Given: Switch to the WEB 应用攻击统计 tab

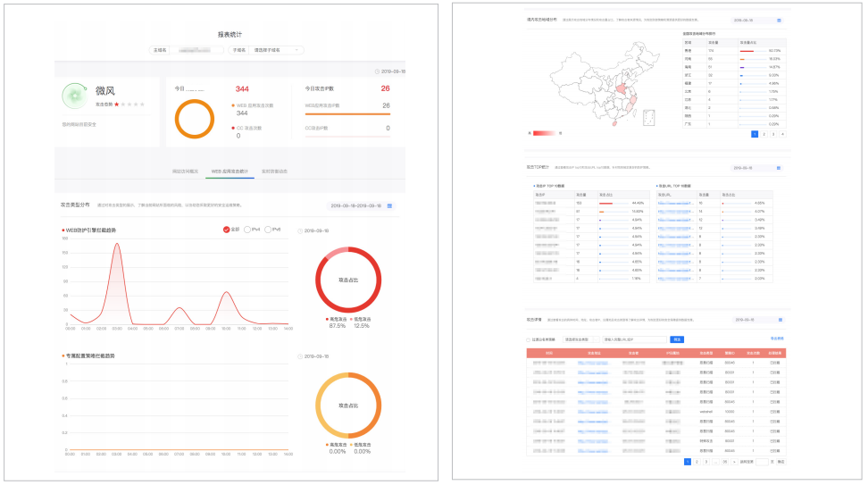Looking at the screenshot, I should tap(230, 171).
